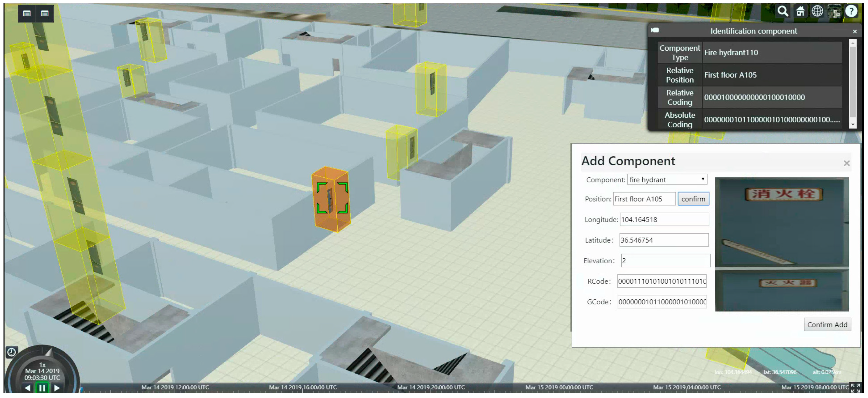This screenshot has width=868, height=398.
Task: Open the geocoder search magnifier
Action: pos(783,11)
